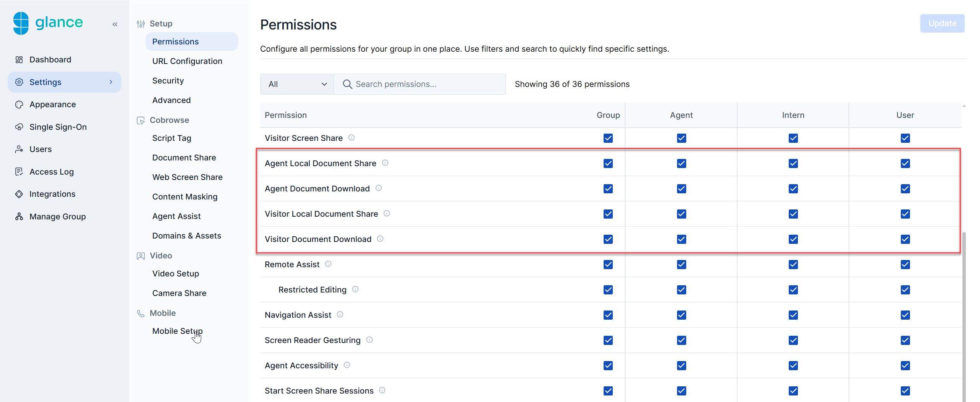This screenshot has height=402, width=980.
Task: Uncheck Group for Visitor Screen Share
Action: point(608,138)
